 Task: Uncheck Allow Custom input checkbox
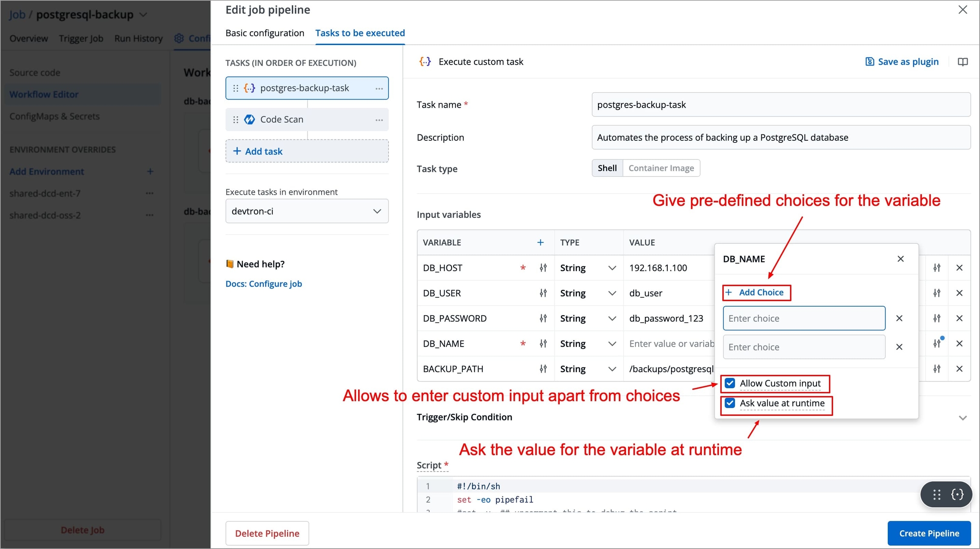point(730,383)
